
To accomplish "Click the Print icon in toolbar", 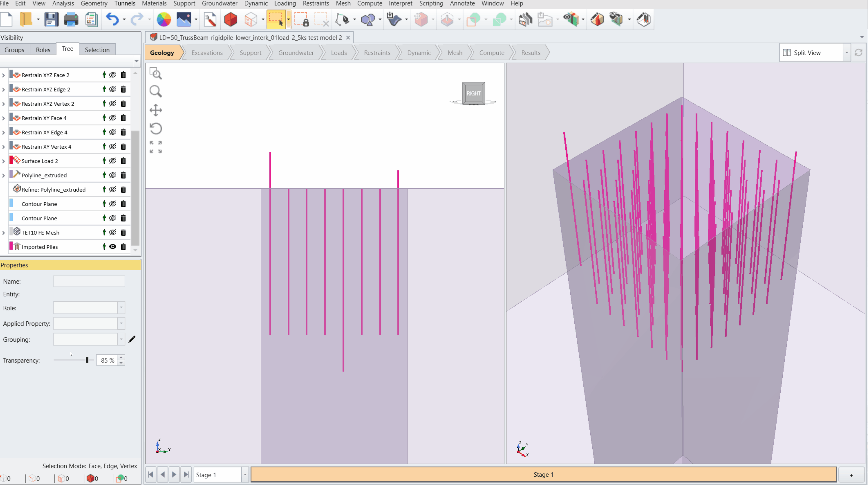I will pos(71,20).
